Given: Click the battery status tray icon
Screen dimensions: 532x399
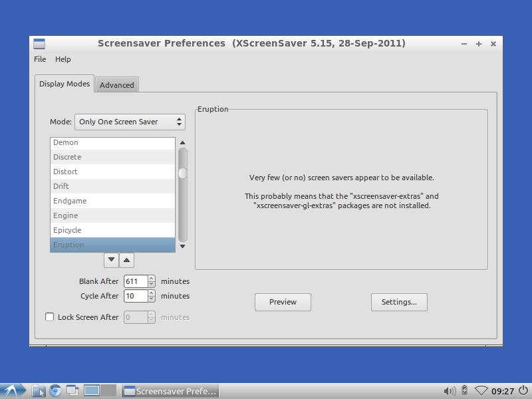Looking at the screenshot, I should coord(465,390).
